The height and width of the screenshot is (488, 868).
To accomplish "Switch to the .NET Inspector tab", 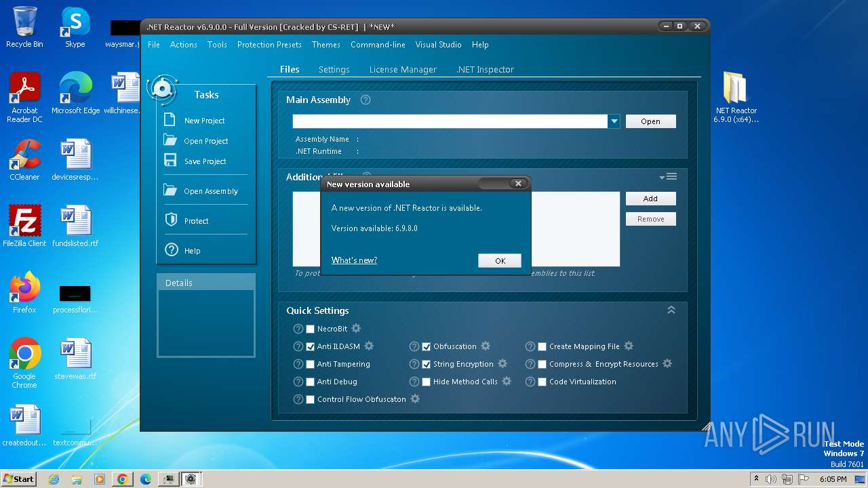I will click(x=486, y=69).
